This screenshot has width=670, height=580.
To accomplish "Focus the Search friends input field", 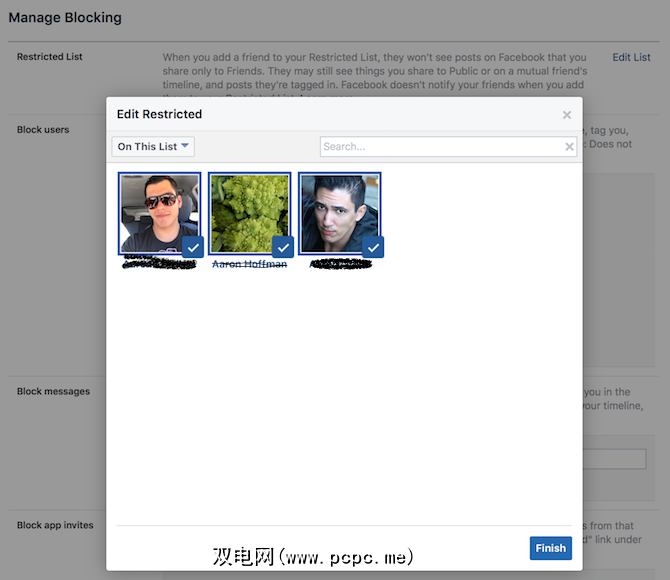I will click(x=443, y=147).
